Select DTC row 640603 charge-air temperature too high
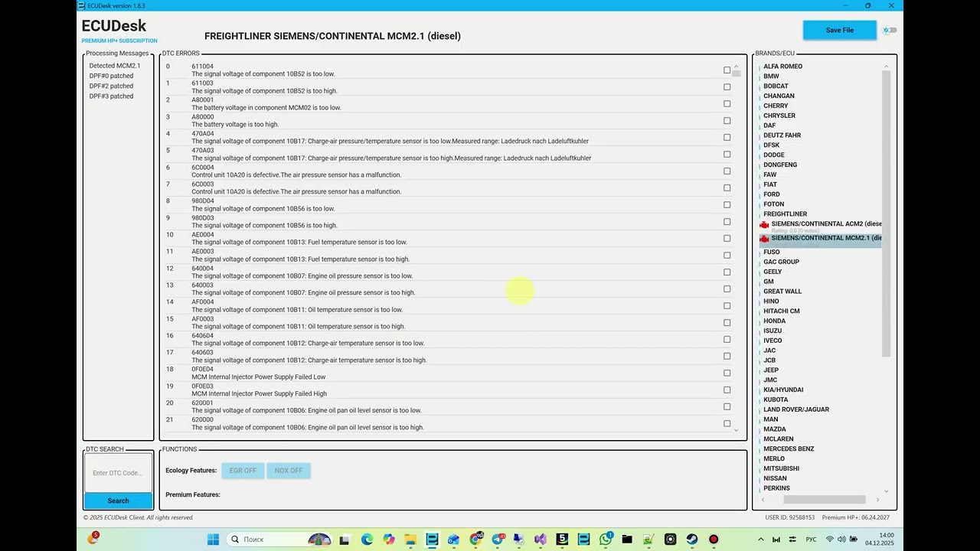This screenshot has height=551, width=980. click(x=449, y=357)
